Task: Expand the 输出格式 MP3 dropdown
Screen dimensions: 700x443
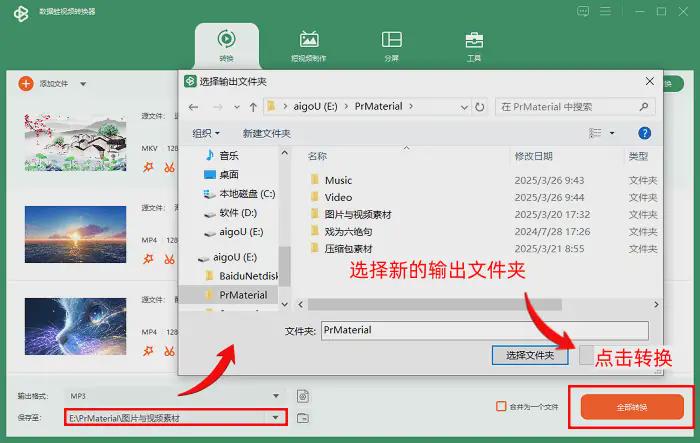Action: point(276,396)
